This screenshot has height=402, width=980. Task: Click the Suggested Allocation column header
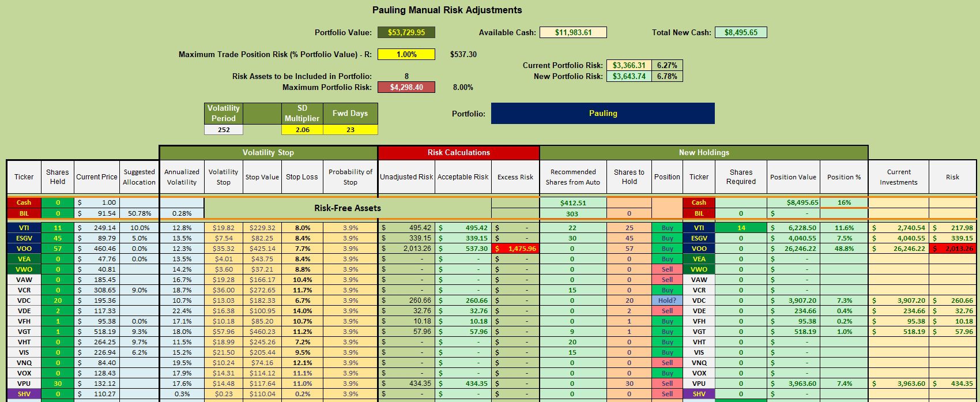tap(139, 177)
